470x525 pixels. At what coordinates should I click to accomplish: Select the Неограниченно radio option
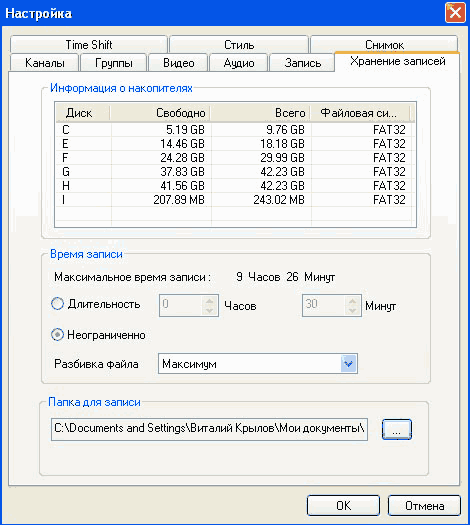[x=57, y=335]
